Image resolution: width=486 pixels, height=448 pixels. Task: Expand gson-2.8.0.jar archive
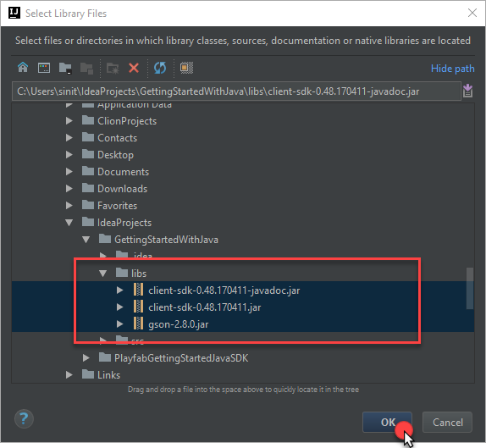click(119, 324)
